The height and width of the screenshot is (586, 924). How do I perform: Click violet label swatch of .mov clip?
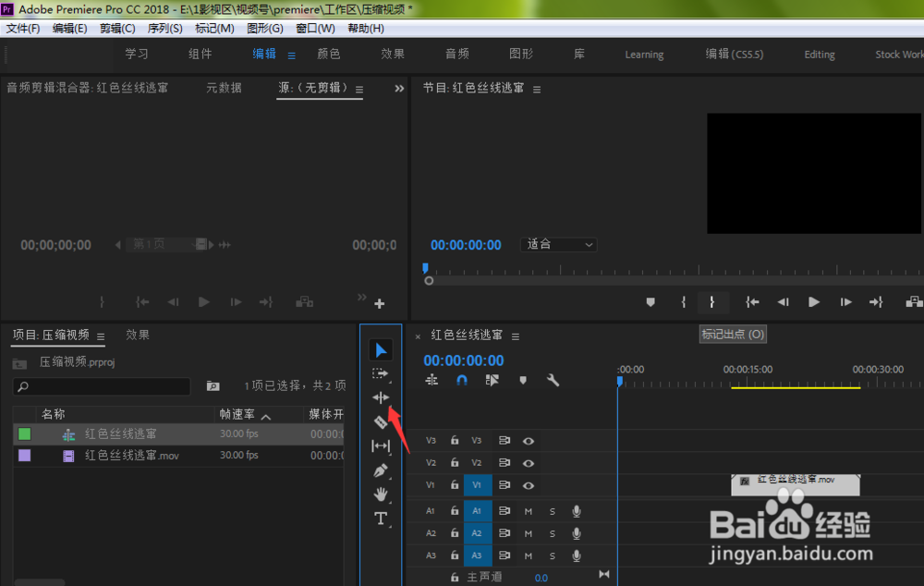coord(25,455)
